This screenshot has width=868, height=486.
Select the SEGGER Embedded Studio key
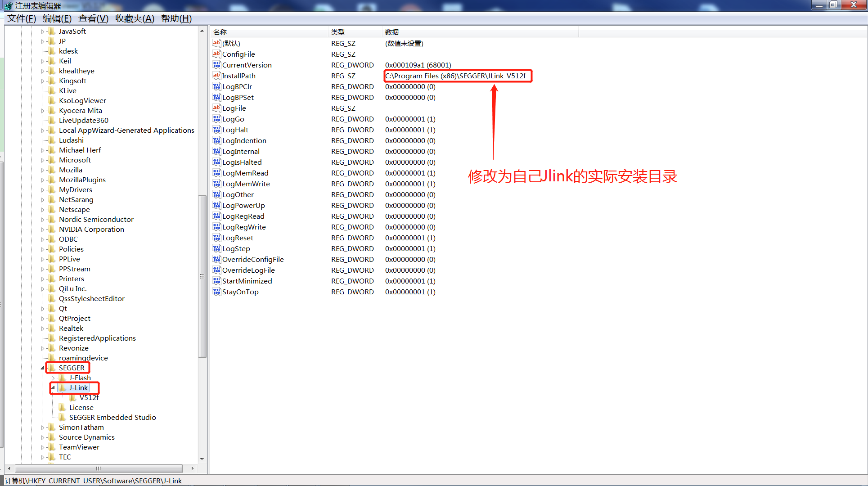click(x=112, y=417)
